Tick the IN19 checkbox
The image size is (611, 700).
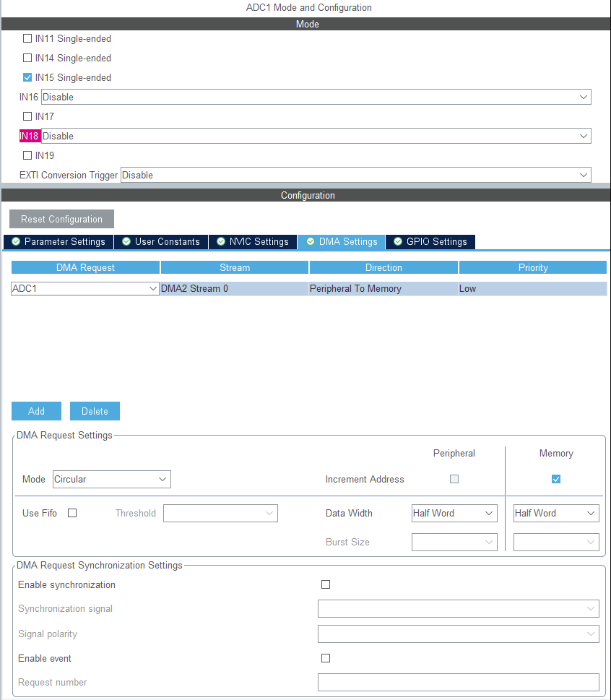tap(27, 155)
